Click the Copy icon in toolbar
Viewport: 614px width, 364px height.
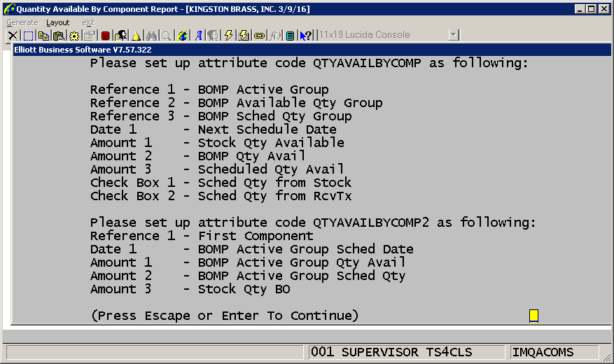43,35
